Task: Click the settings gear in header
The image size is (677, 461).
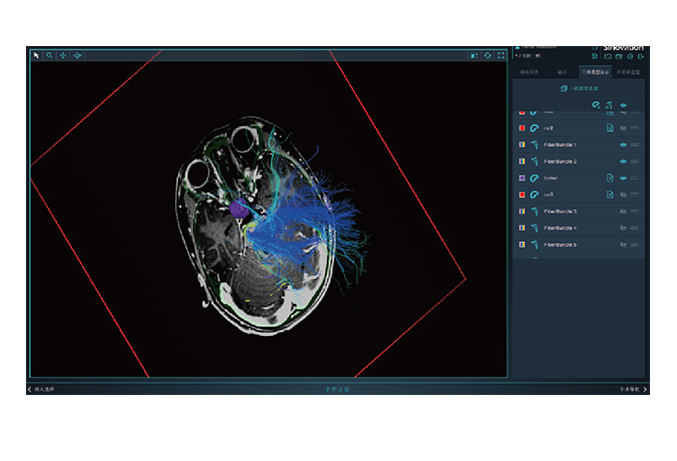Action: pyautogui.click(x=631, y=57)
